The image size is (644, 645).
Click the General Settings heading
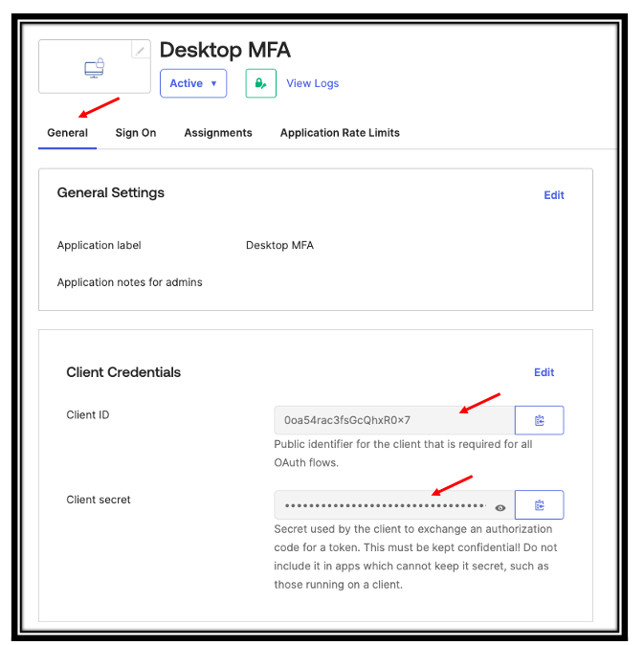[111, 193]
